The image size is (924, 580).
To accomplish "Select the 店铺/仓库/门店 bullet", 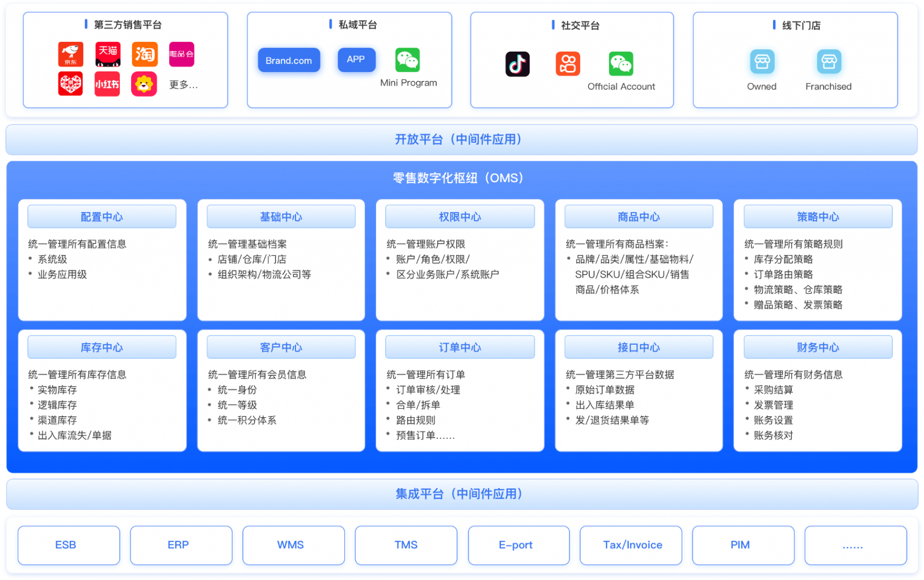I will [x=252, y=259].
